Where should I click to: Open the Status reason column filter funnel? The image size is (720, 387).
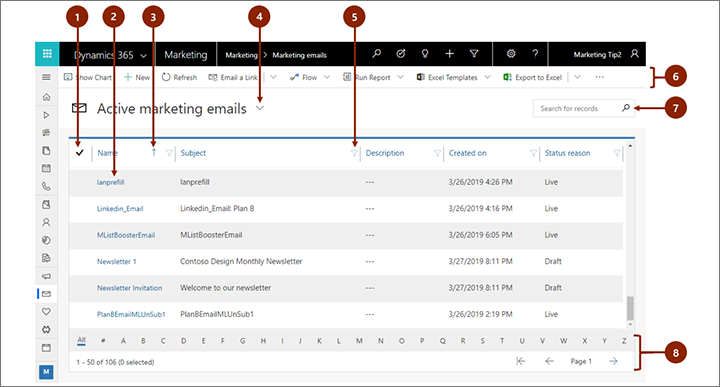(x=617, y=153)
